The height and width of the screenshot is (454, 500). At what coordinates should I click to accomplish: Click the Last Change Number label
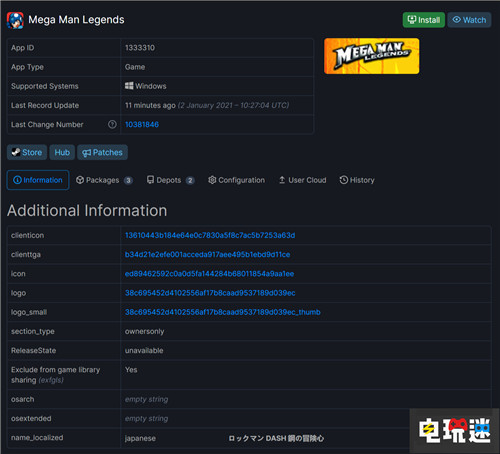47,125
